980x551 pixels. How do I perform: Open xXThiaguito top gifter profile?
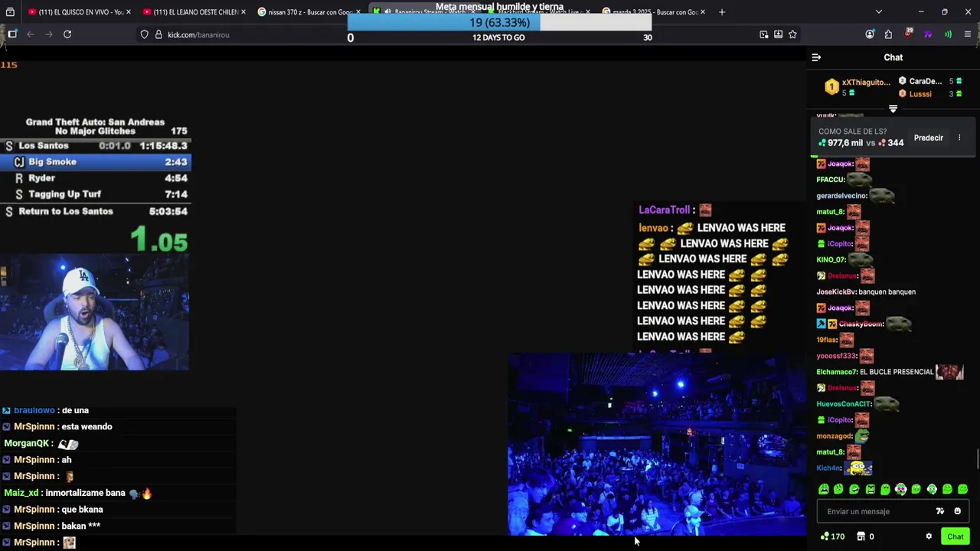[866, 82]
